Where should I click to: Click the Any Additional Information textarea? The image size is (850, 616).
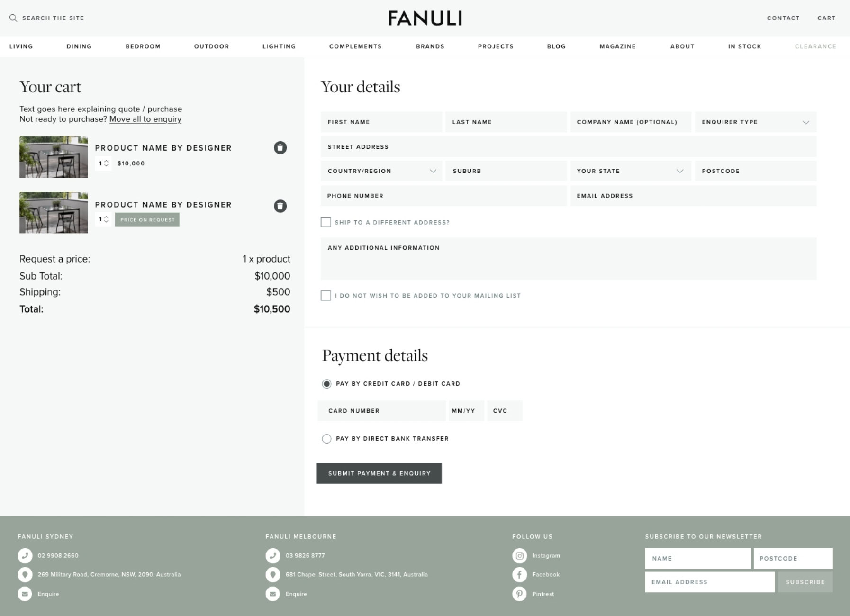point(569,259)
